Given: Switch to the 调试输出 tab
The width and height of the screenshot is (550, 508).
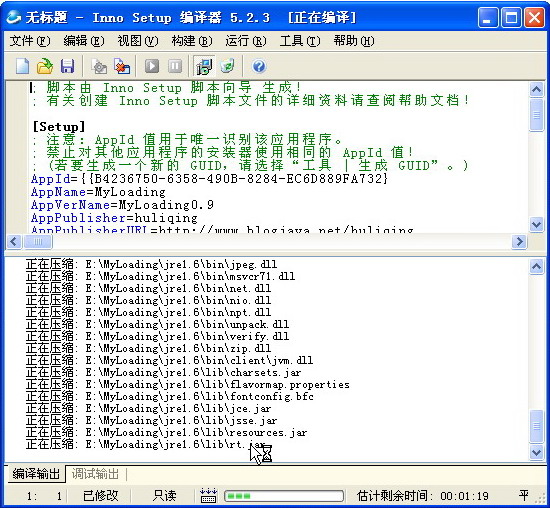Looking at the screenshot, I should [95, 474].
